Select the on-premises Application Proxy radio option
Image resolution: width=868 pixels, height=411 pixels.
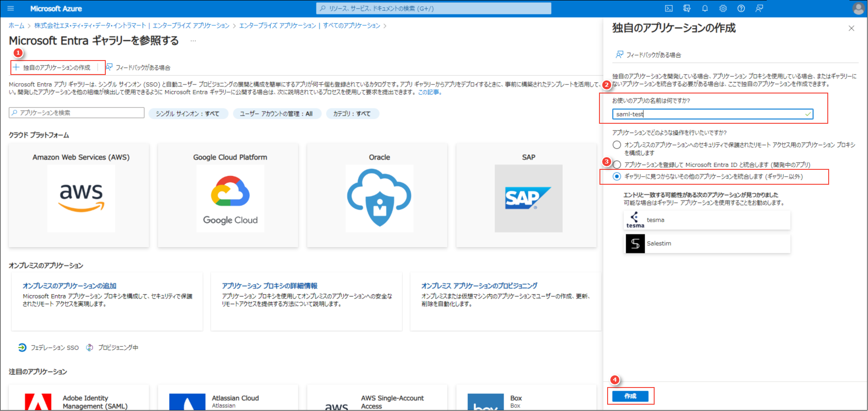(x=617, y=145)
